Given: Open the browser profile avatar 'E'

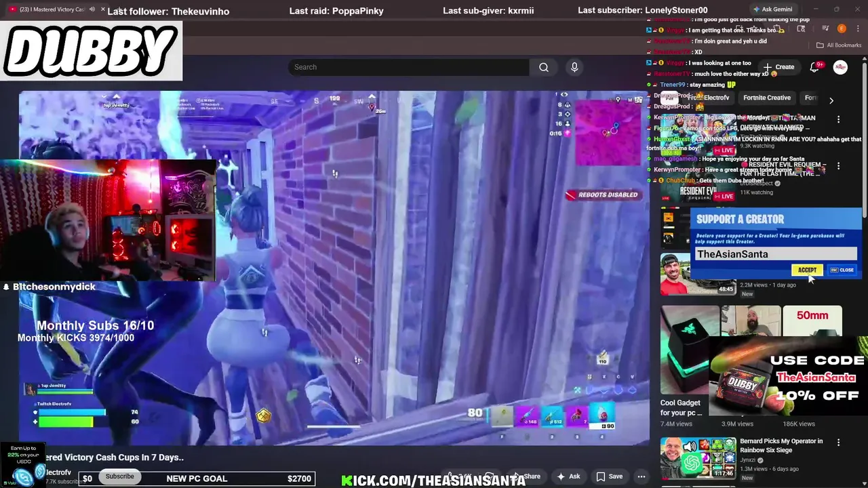Looking at the screenshot, I should pos(842,28).
